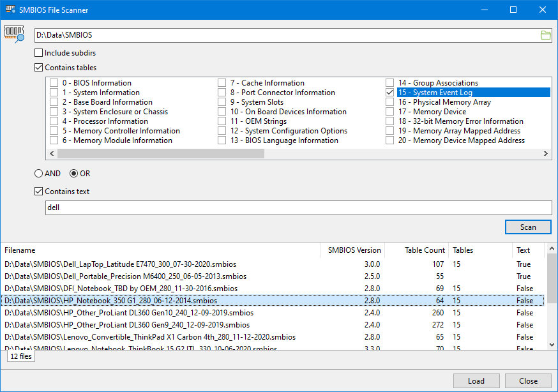Select HP_Notebook_350 G1 file row
The image size is (558, 392).
point(273,301)
